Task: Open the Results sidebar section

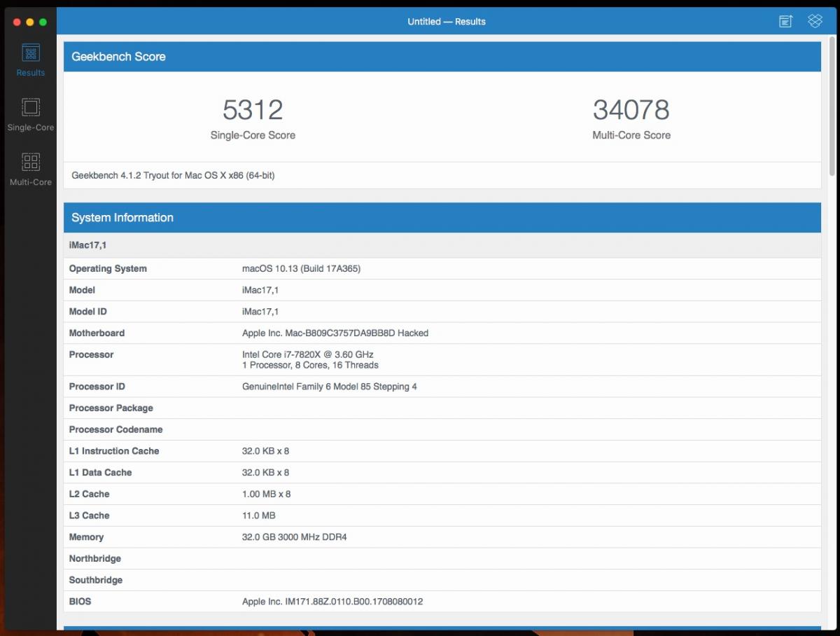Action: 31,60
